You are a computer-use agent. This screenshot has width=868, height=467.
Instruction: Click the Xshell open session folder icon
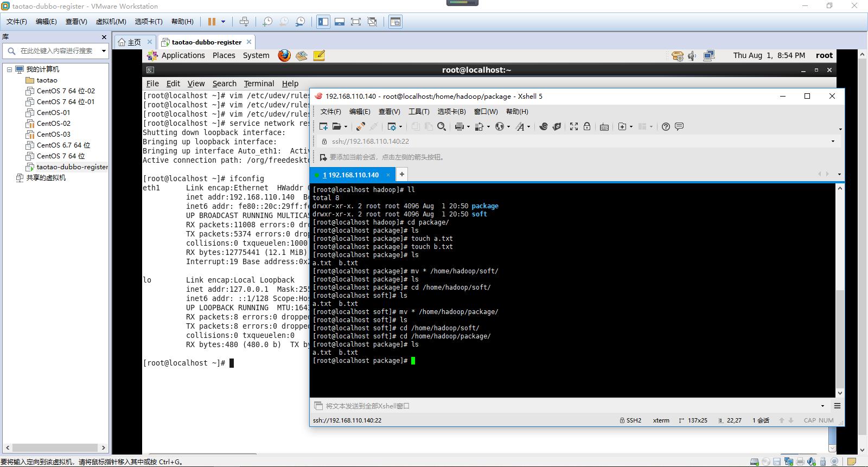pyautogui.click(x=337, y=126)
